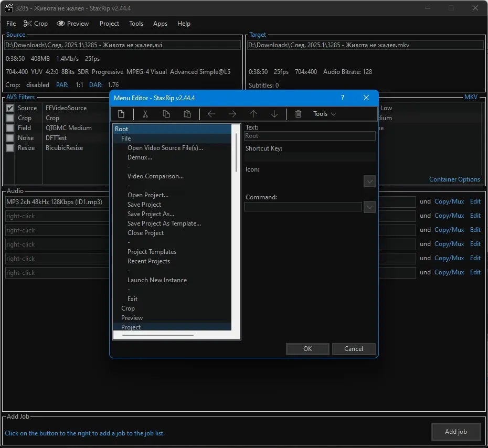Image resolution: width=488 pixels, height=448 pixels.
Task: Delete item using the trash can icon
Action: coord(299,114)
